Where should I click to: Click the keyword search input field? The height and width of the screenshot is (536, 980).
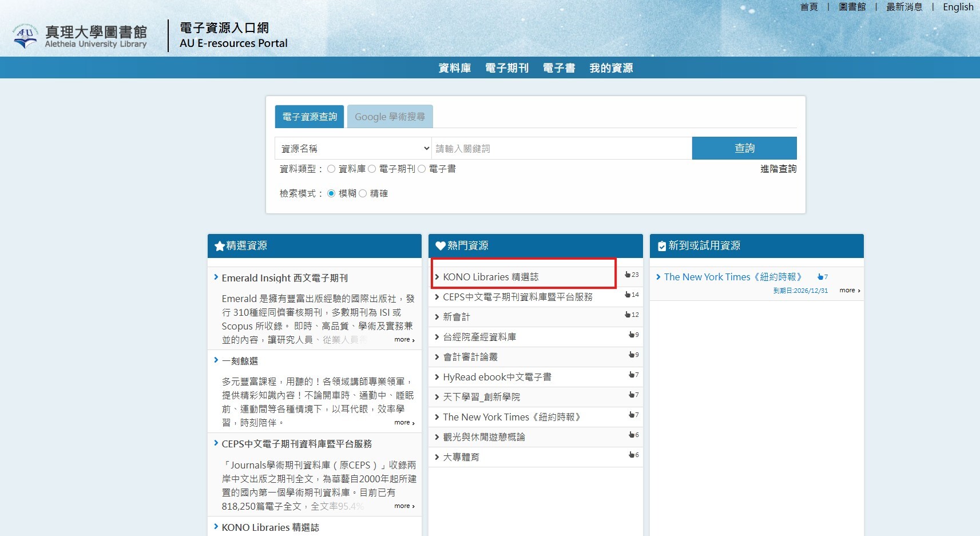(561, 148)
